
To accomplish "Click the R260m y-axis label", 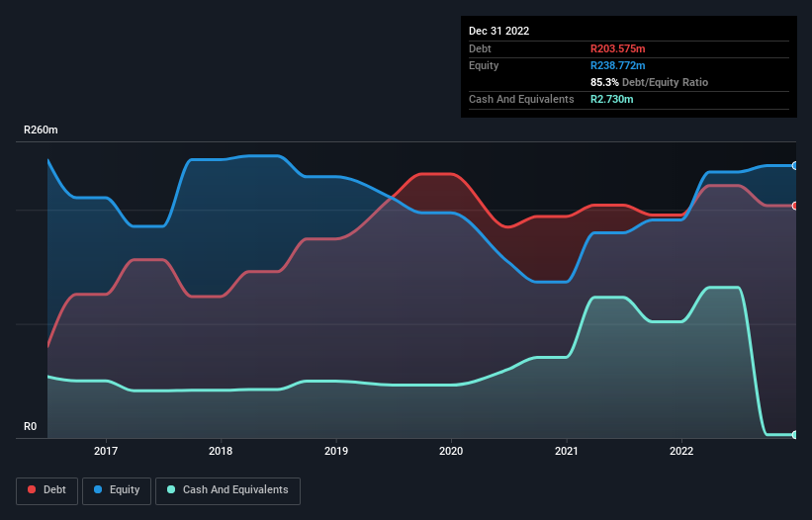I will 41,130.
